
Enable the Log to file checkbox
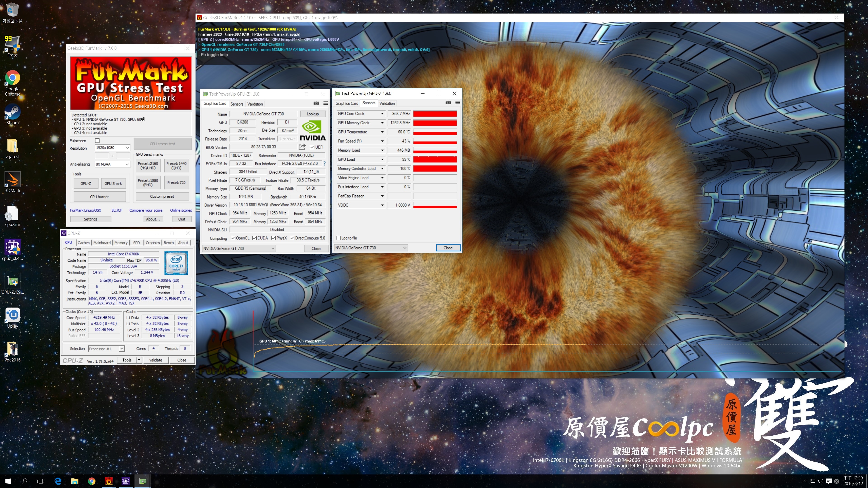pyautogui.click(x=338, y=238)
